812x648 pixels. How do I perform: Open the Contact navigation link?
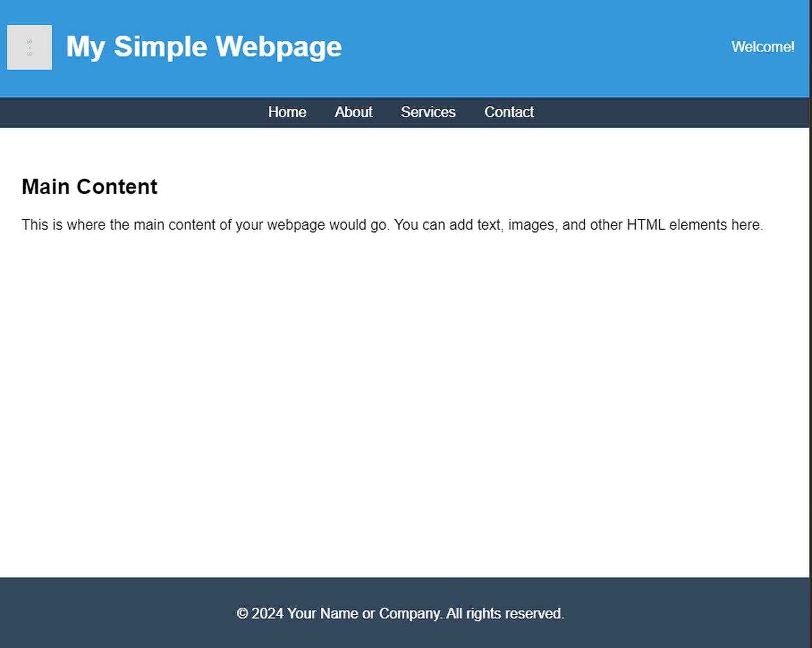coord(509,112)
